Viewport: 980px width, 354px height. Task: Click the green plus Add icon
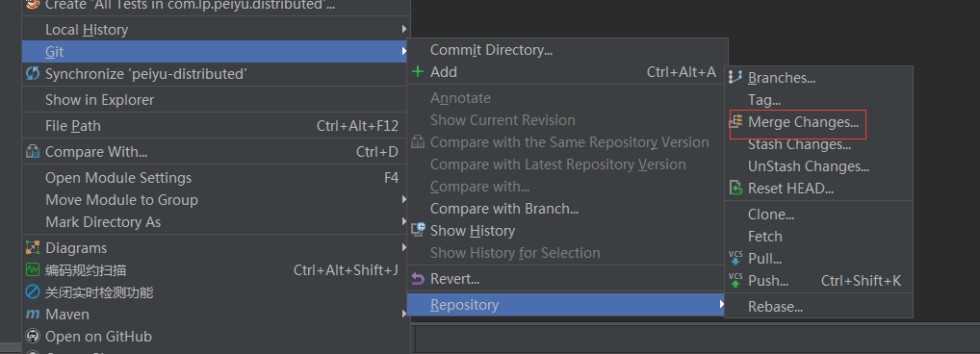[418, 72]
